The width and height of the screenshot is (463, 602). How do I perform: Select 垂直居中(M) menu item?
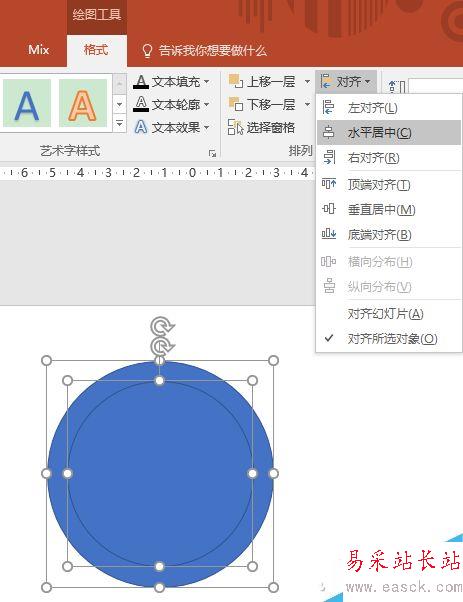tap(389, 209)
